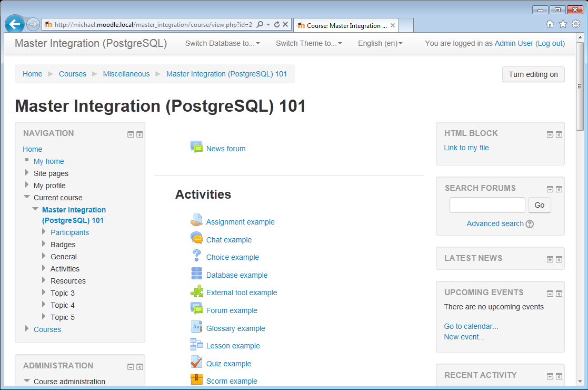Open browser Tools gear icon

tap(576, 24)
